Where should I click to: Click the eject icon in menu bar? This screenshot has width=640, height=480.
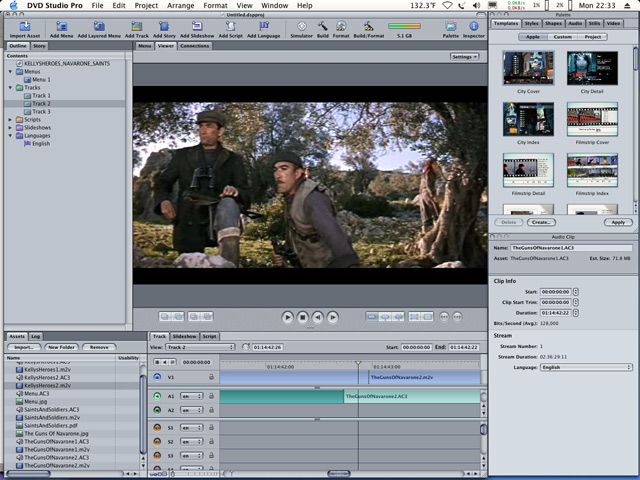pyautogui.click(x=627, y=5)
